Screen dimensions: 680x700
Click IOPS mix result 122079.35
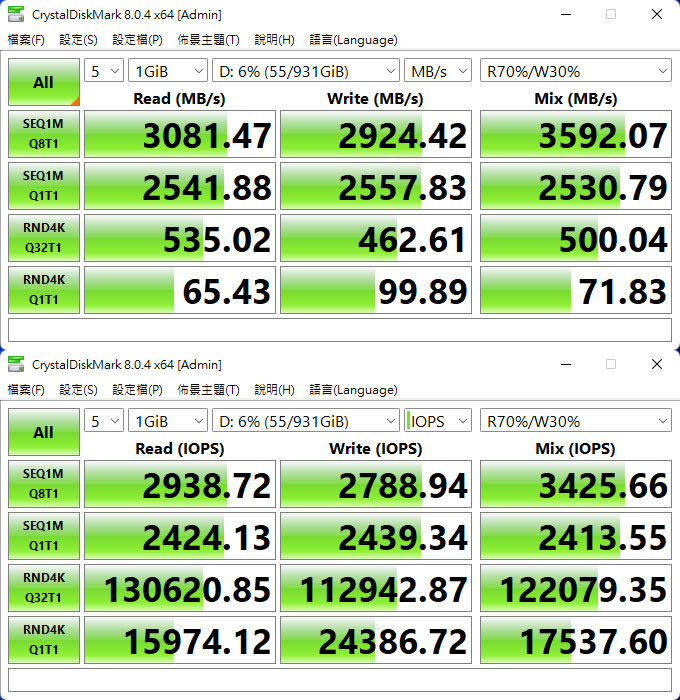point(576,588)
